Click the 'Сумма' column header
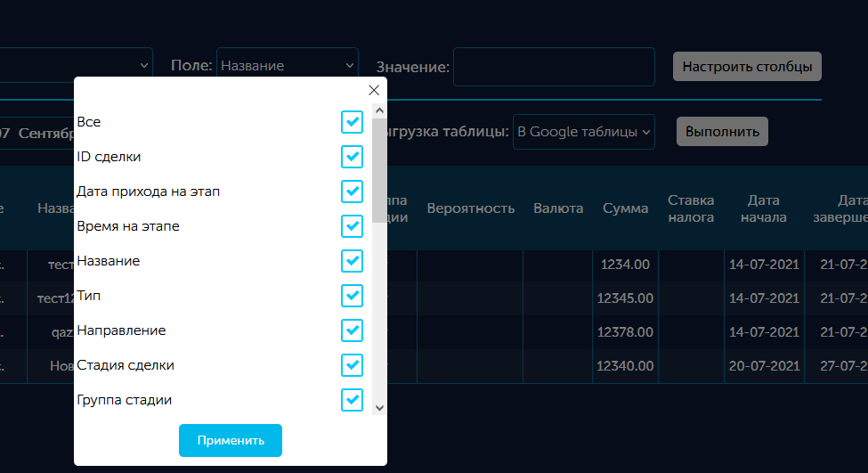This screenshot has width=868, height=473. coord(625,208)
